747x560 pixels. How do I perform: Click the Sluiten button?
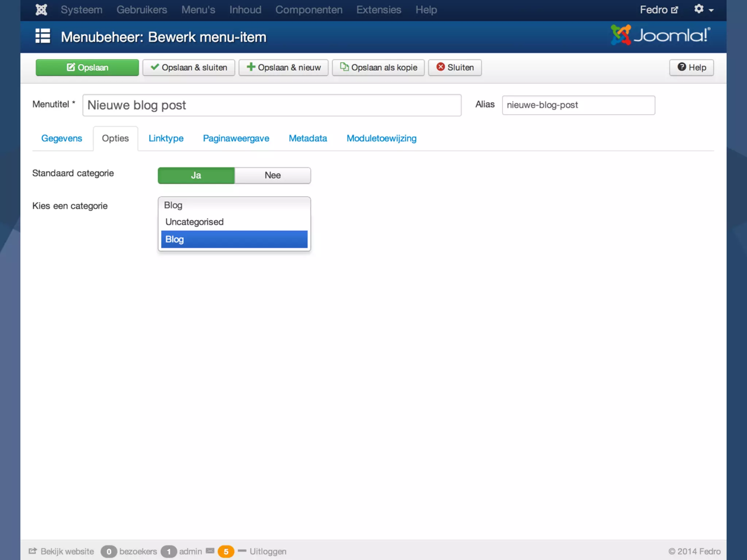[x=454, y=67]
